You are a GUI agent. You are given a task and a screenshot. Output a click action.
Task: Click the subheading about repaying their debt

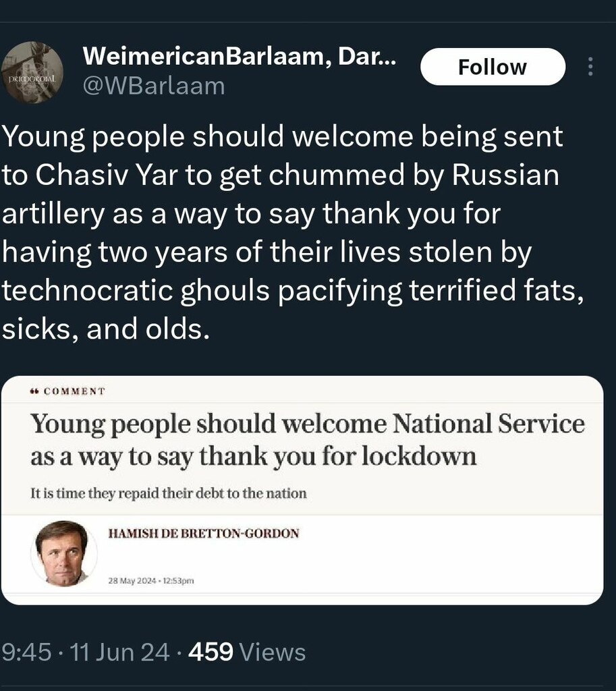pos(169,493)
